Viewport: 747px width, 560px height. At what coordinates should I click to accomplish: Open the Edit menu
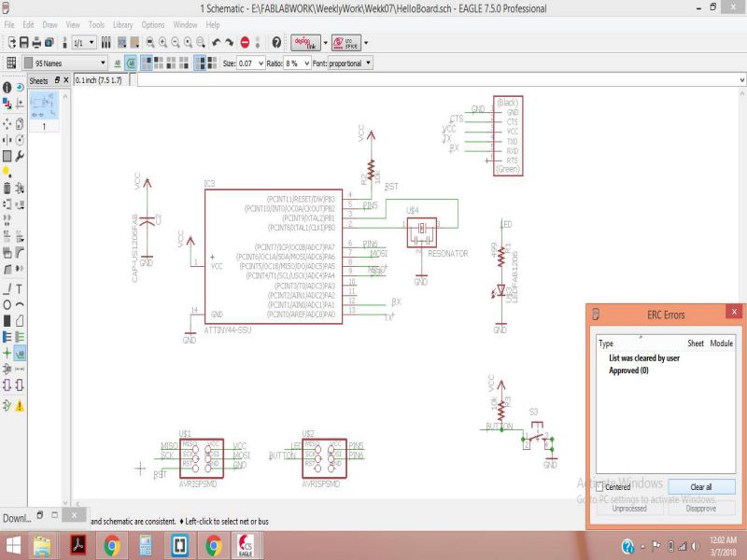pos(28,24)
